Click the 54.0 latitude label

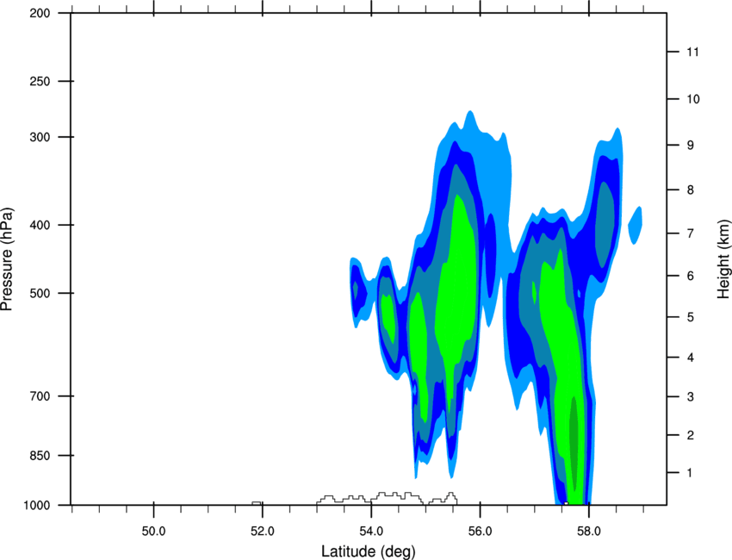click(x=371, y=531)
